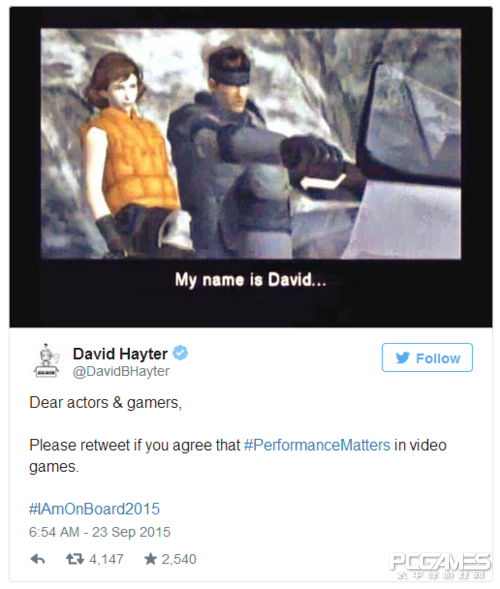
Task: Favorite the tweet with the star icon
Action: pos(150,559)
